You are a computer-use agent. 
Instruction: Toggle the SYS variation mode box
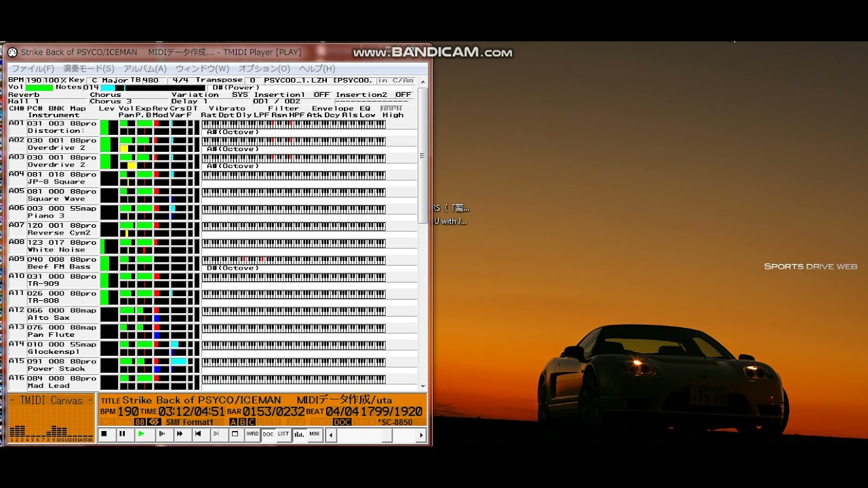tap(240, 95)
